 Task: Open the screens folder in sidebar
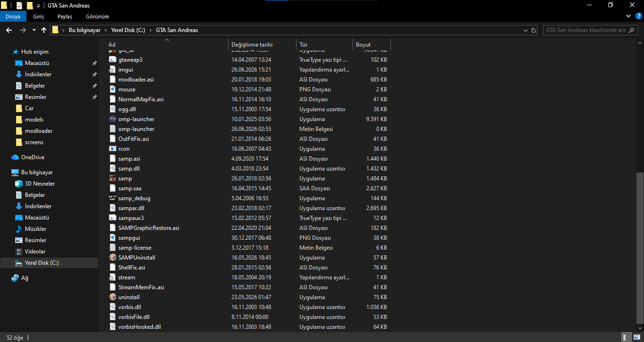click(34, 142)
